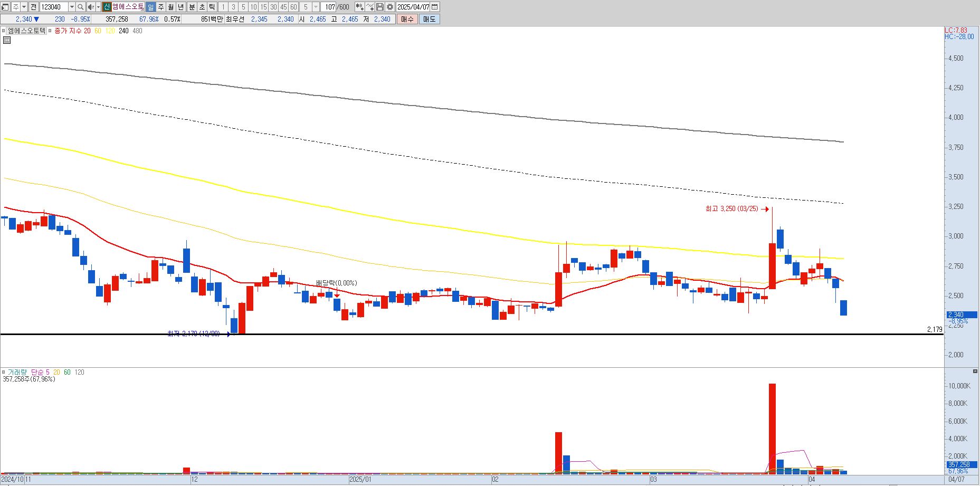Switch to the 월 monthly period toggle
The width and height of the screenshot is (980, 486).
[170, 7]
